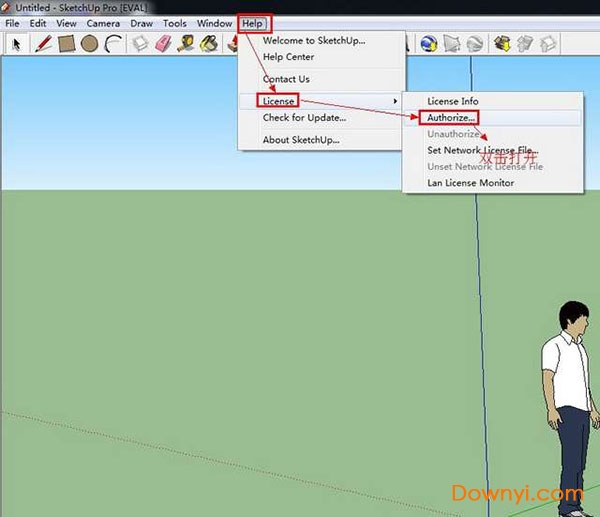Click About SketchUp... item
This screenshot has width=600, height=517.
[x=300, y=139]
